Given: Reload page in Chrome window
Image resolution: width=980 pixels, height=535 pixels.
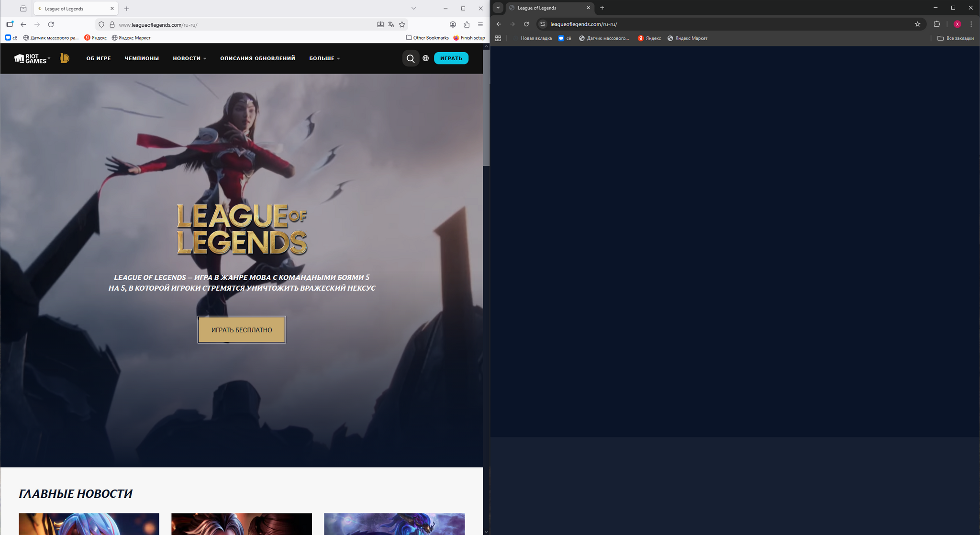Looking at the screenshot, I should [x=526, y=24].
